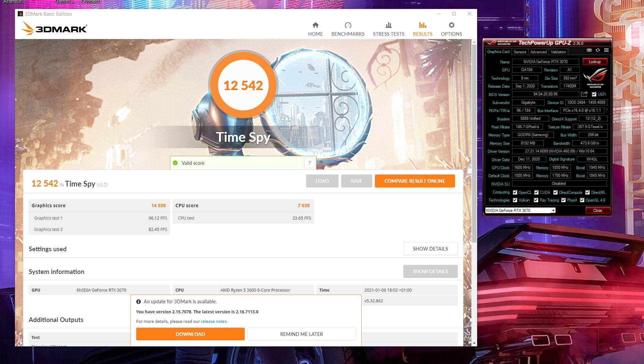The width and height of the screenshot is (644, 364).
Task: Open Options gear icon
Action: click(451, 25)
